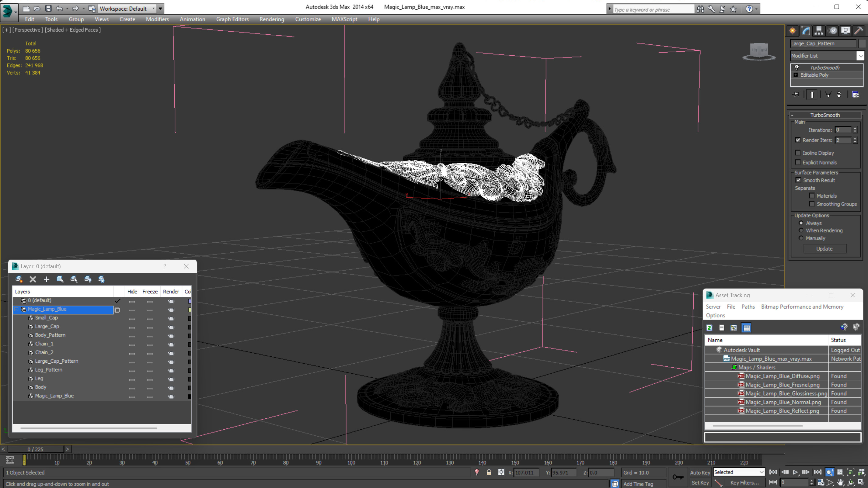
Task: Click the Key Filters button
Action: tap(745, 483)
